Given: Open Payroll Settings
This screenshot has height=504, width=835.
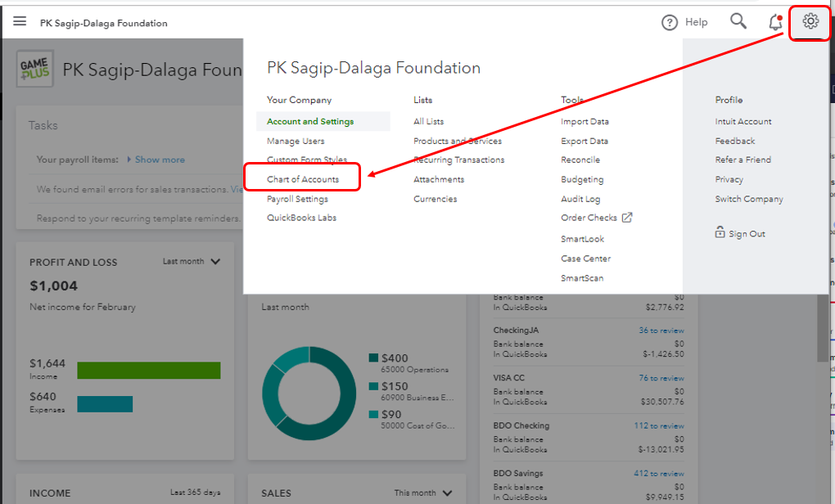Looking at the screenshot, I should pos(297,199).
